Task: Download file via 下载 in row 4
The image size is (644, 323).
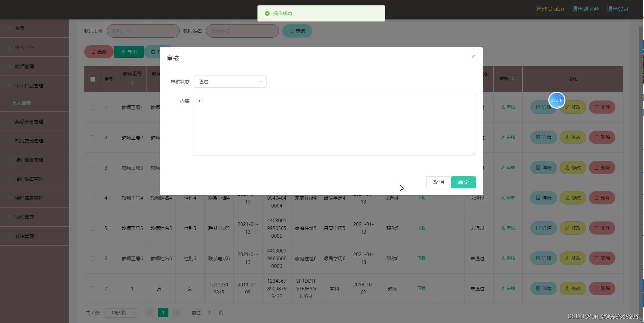Action: 421,198
